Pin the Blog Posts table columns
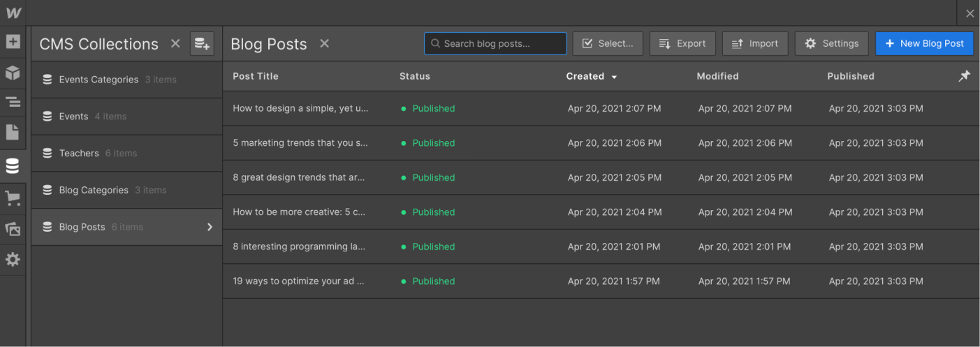Screen dimensions: 980x347 (x=964, y=76)
